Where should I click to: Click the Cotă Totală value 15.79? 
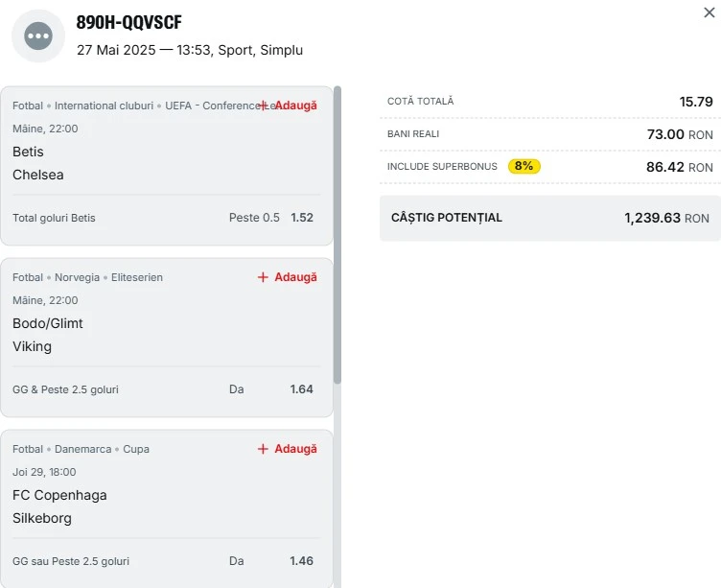click(696, 102)
